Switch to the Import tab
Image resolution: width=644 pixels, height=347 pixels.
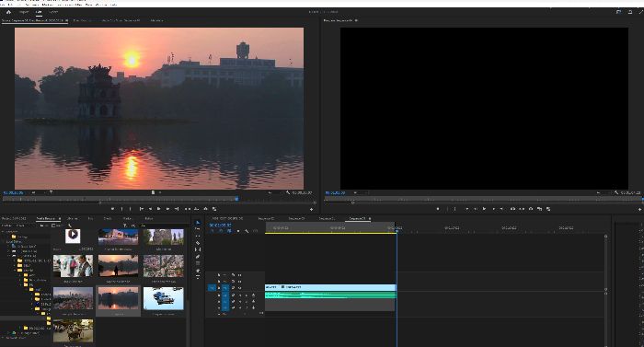(x=24, y=12)
